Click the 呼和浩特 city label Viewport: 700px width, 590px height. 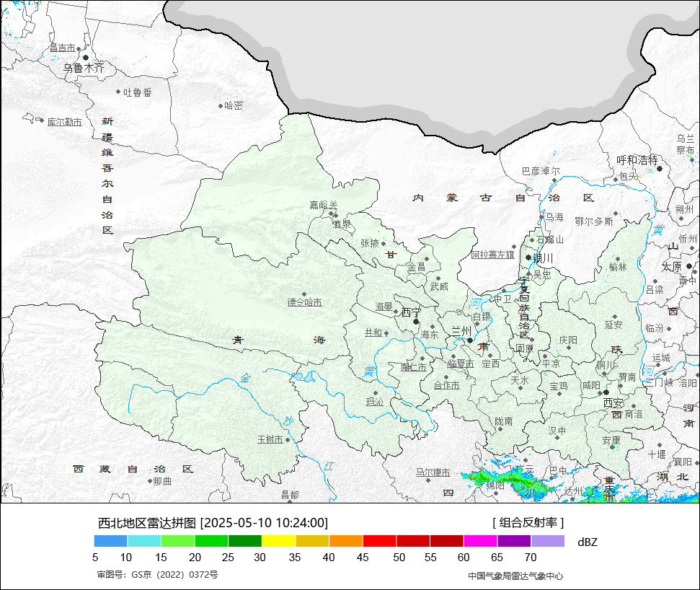click(637, 160)
